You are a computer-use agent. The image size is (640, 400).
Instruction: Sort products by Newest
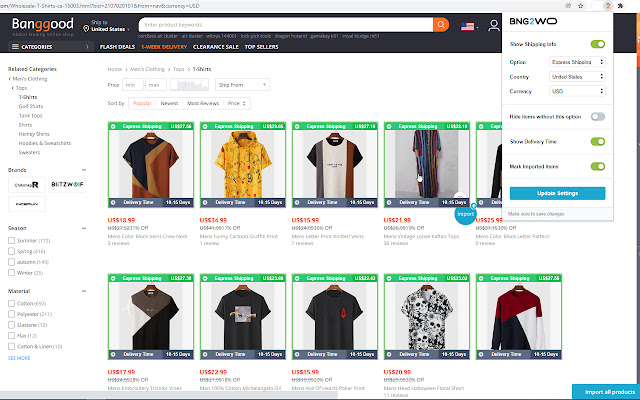click(x=169, y=103)
